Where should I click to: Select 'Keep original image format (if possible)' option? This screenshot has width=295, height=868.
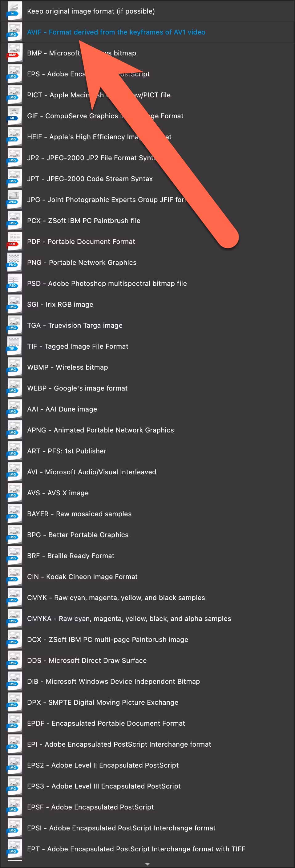pyautogui.click(x=147, y=11)
